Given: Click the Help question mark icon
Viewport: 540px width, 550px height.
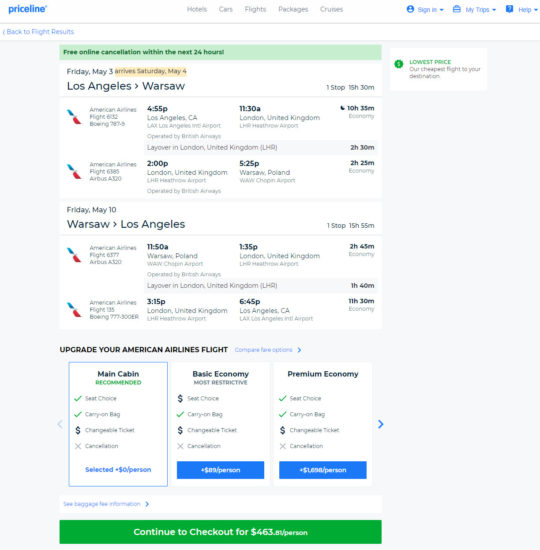Looking at the screenshot, I should pyautogui.click(x=509, y=9).
